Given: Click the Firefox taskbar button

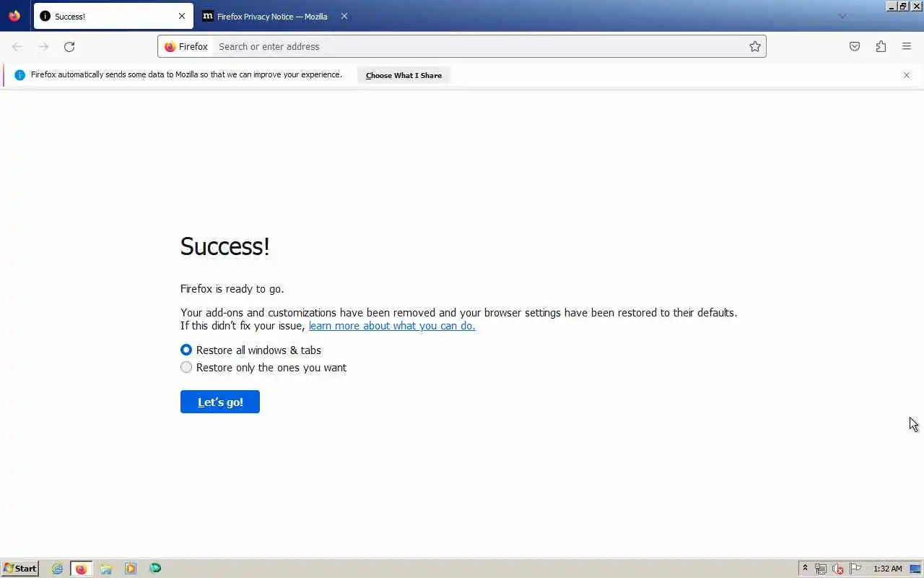Looking at the screenshot, I should click(81, 569).
